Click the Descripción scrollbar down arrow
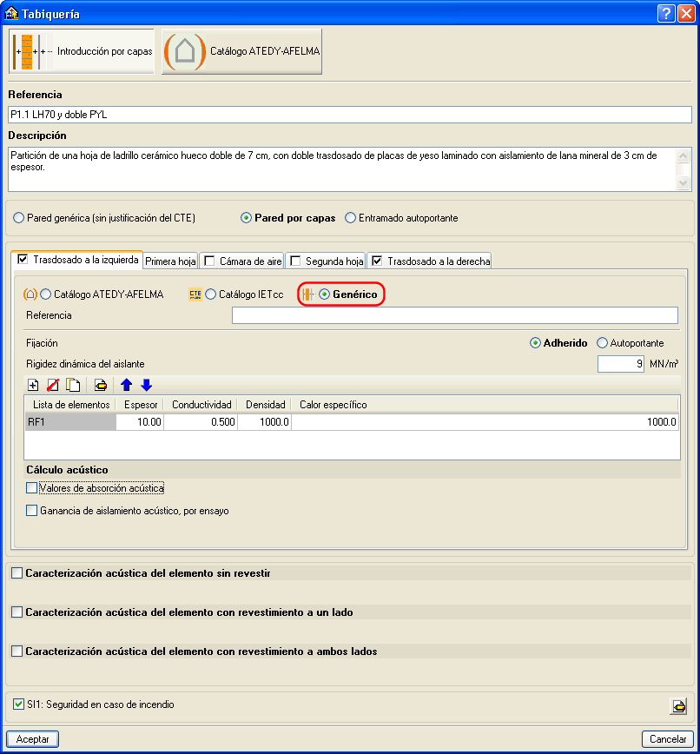 point(683,182)
